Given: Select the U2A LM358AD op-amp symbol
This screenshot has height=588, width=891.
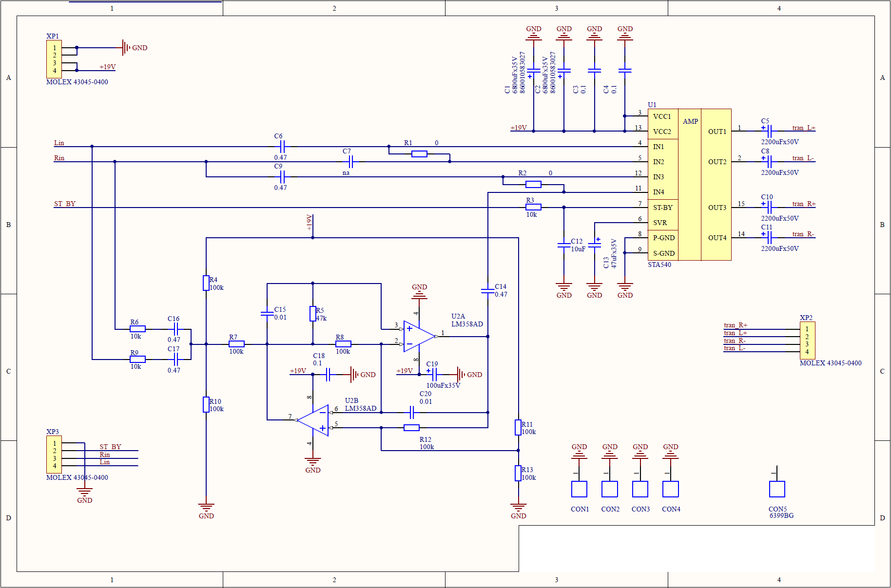Looking at the screenshot, I should 419,337.
